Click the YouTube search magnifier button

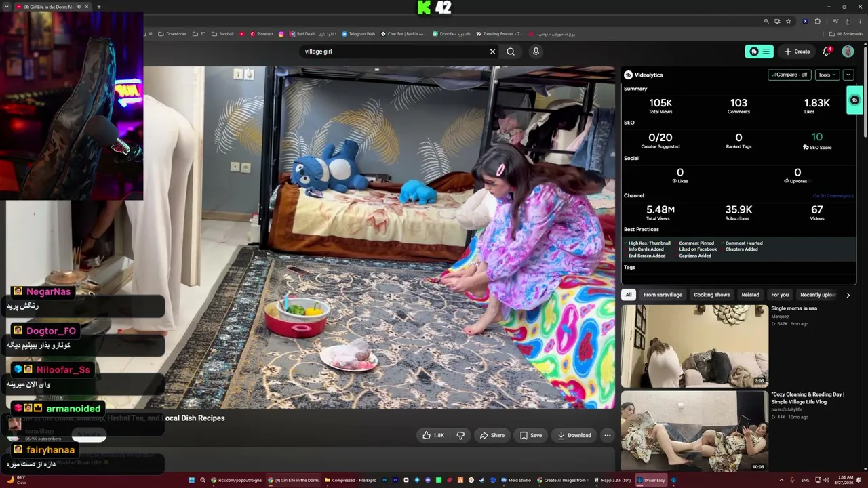point(511,52)
